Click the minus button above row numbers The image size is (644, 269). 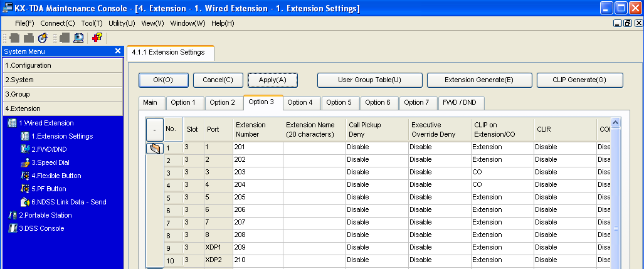point(155,130)
